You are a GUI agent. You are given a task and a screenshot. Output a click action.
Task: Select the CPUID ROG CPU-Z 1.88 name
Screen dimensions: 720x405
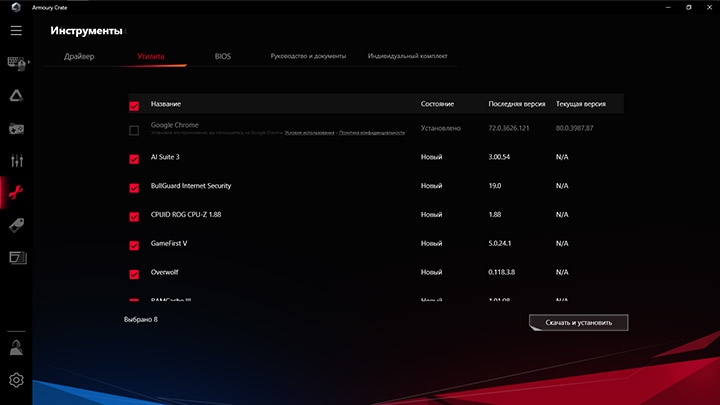point(186,214)
